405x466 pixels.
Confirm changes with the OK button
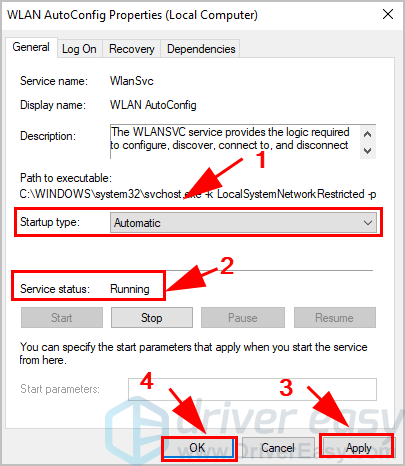[197, 448]
